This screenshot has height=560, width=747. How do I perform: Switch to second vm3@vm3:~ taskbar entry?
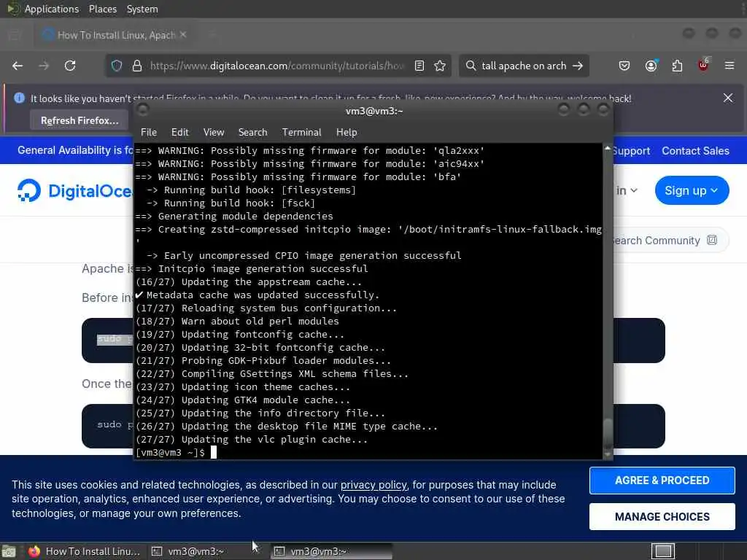pos(332,551)
